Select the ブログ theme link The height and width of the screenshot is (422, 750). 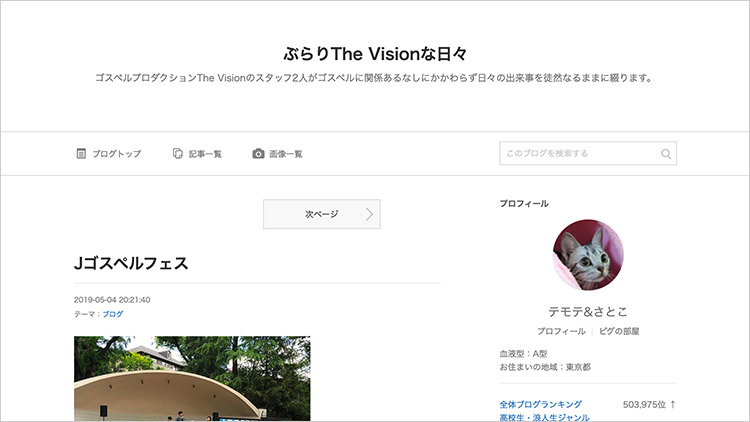113,314
